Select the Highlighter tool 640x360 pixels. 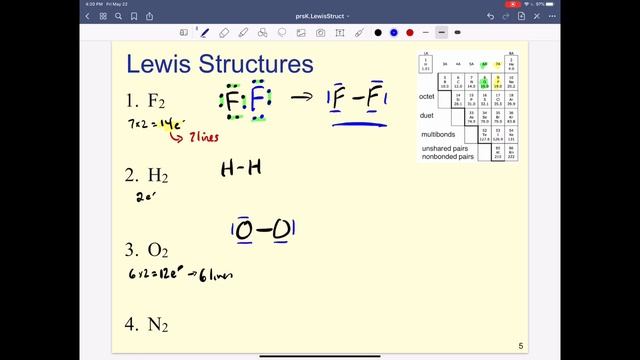(x=243, y=33)
